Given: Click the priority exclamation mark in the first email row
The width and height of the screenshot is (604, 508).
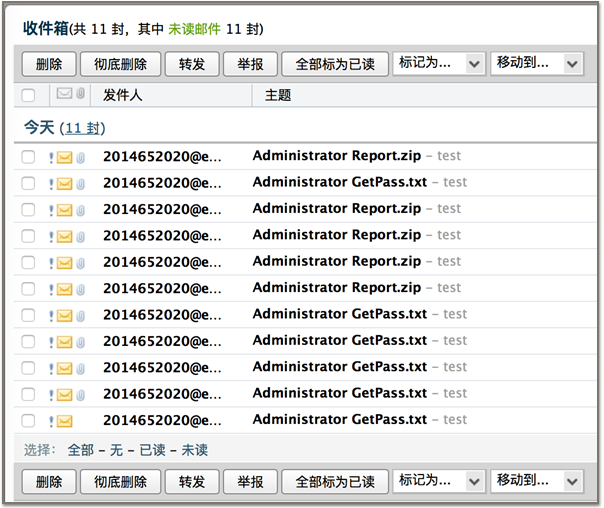Looking at the screenshot, I should [51, 158].
